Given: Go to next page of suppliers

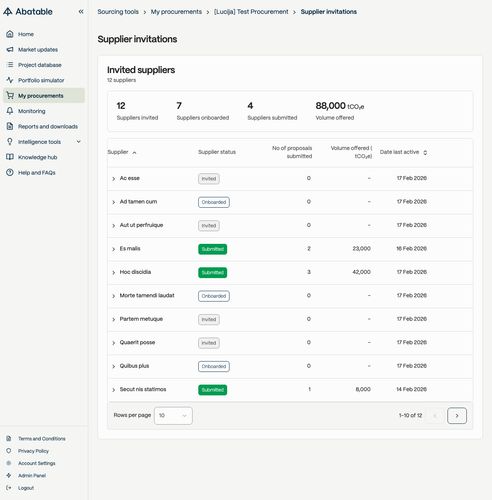Looking at the screenshot, I should tap(457, 415).
